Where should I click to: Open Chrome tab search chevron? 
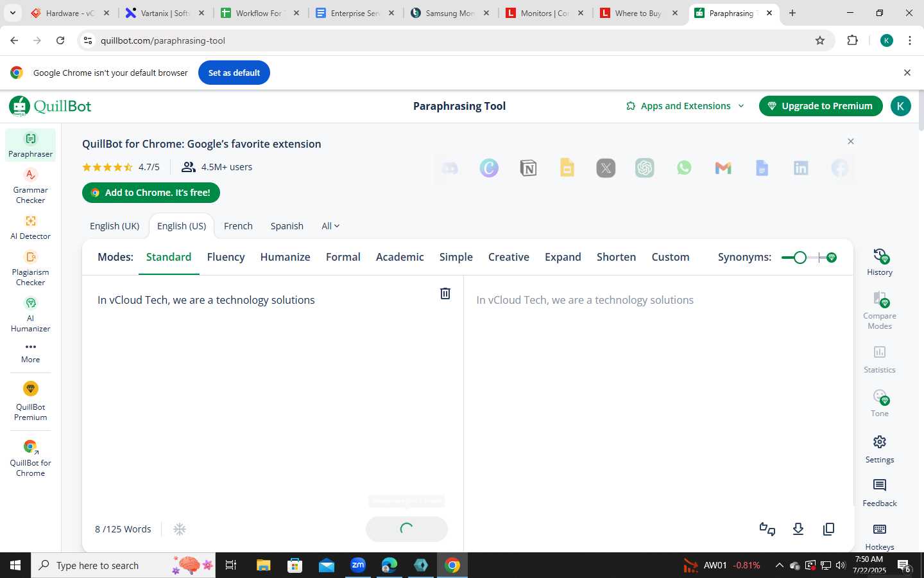(x=12, y=13)
